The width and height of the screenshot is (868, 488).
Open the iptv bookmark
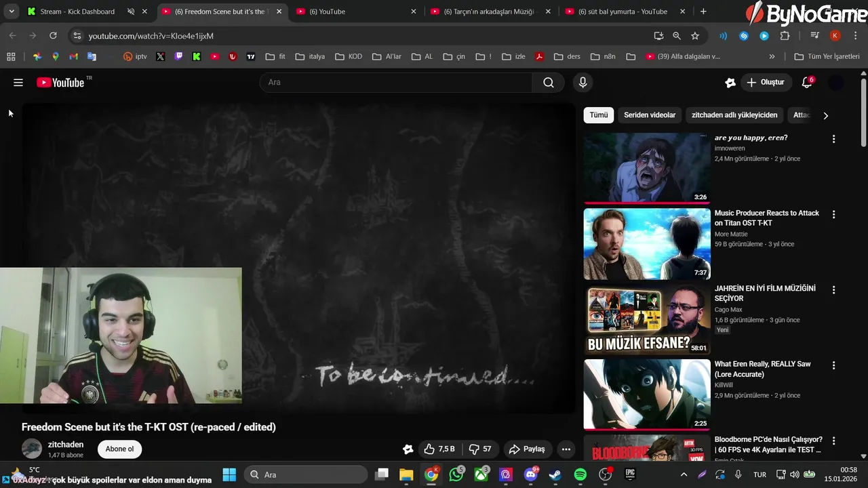point(135,57)
